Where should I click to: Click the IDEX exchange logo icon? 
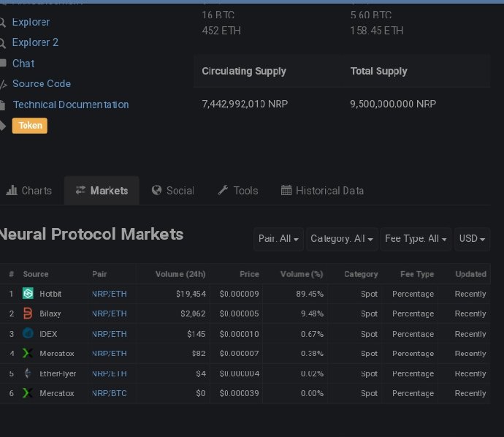pos(28,333)
